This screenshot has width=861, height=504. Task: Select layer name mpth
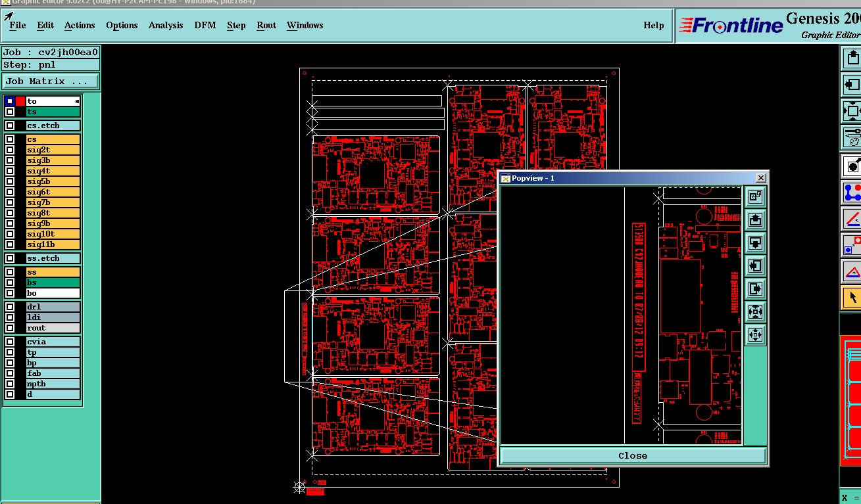click(x=53, y=384)
